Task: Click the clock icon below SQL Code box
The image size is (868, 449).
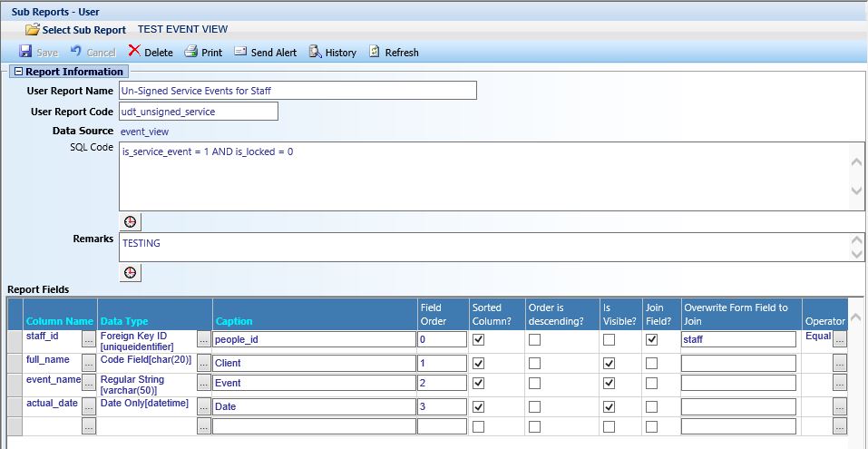Action: pyautogui.click(x=130, y=222)
